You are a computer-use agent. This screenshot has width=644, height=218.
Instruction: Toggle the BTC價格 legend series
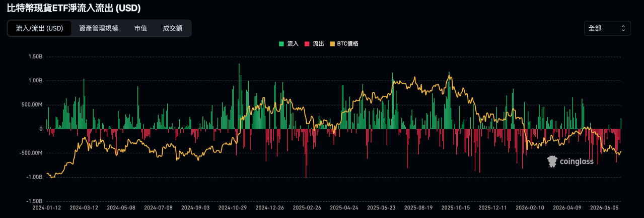click(x=344, y=44)
